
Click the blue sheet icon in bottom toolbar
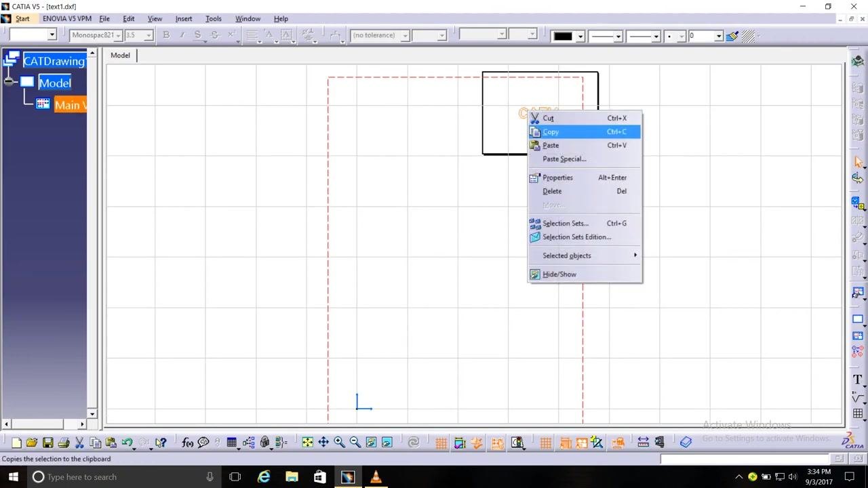click(686, 443)
